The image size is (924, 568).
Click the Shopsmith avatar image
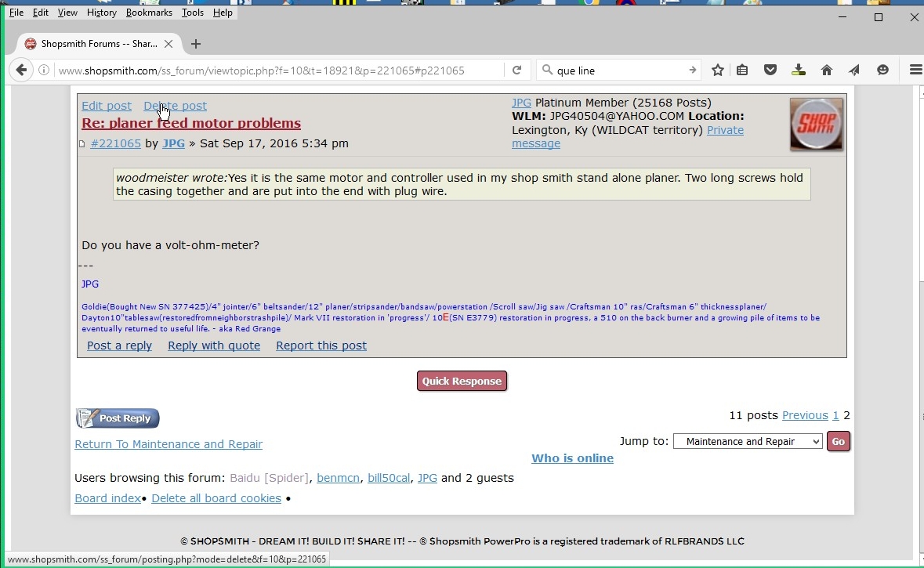[816, 125]
